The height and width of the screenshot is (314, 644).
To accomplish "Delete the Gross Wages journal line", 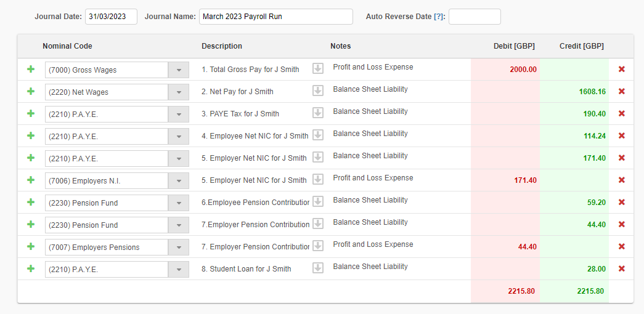I will pos(621,70).
